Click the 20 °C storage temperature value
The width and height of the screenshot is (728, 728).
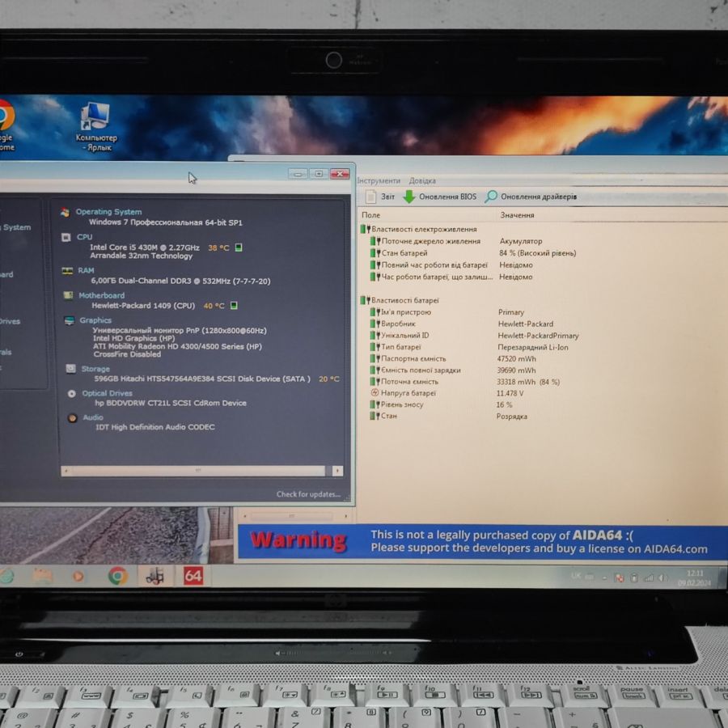(x=329, y=379)
